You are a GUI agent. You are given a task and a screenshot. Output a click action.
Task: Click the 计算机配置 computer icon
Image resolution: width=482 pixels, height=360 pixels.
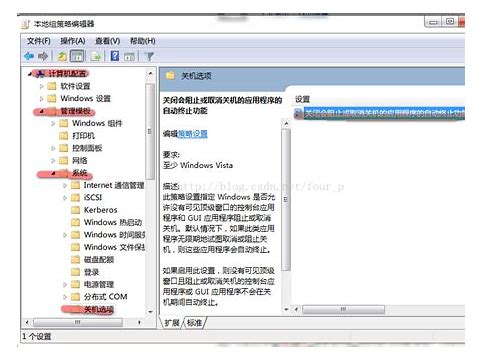(x=41, y=74)
